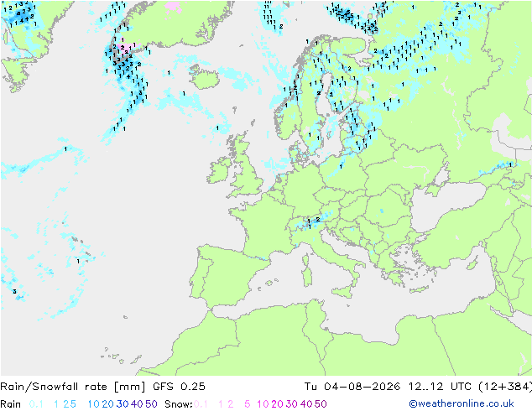Select the Rain legend value 40
The height and width of the screenshot is (411, 532).
click(x=137, y=404)
